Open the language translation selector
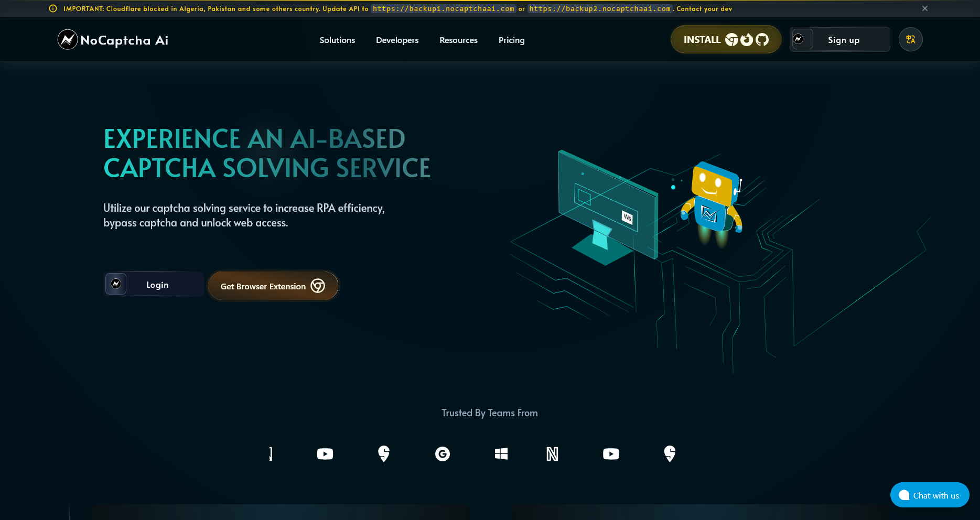The image size is (980, 520). click(x=910, y=39)
